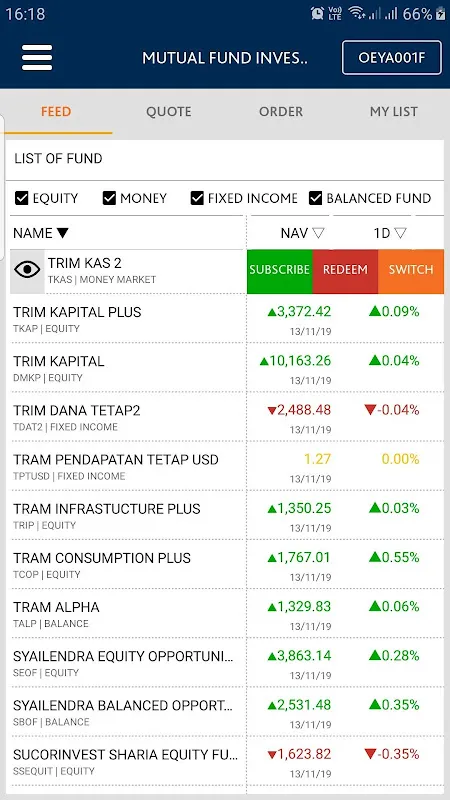Viewport: 450px width, 800px height.
Task: Tap the green SUBSCRIBE button
Action: 280,271
